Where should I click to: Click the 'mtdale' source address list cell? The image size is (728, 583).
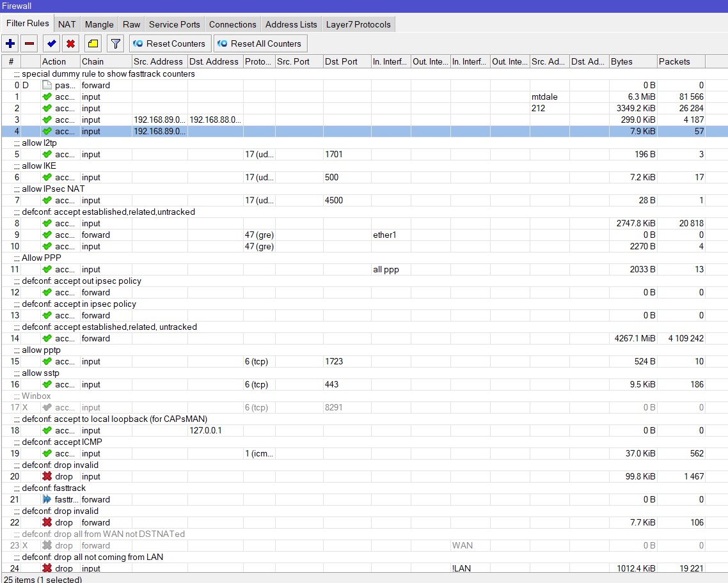pos(550,97)
